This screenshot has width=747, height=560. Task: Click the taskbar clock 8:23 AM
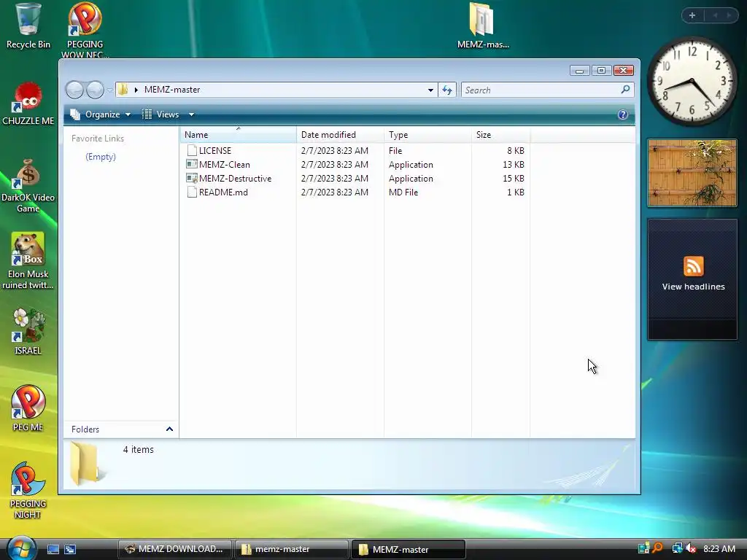(x=719, y=548)
